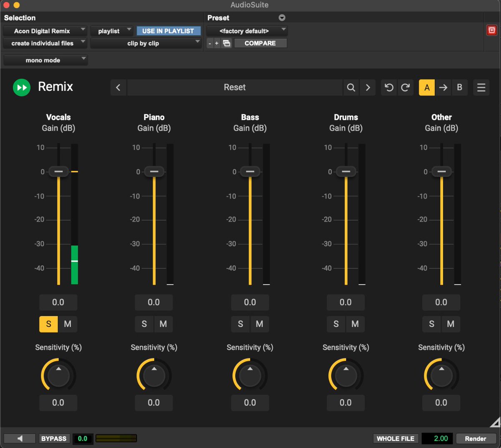This screenshot has width=501, height=448.
Task: Click the Vocals gain fader handle
Action: click(x=58, y=172)
